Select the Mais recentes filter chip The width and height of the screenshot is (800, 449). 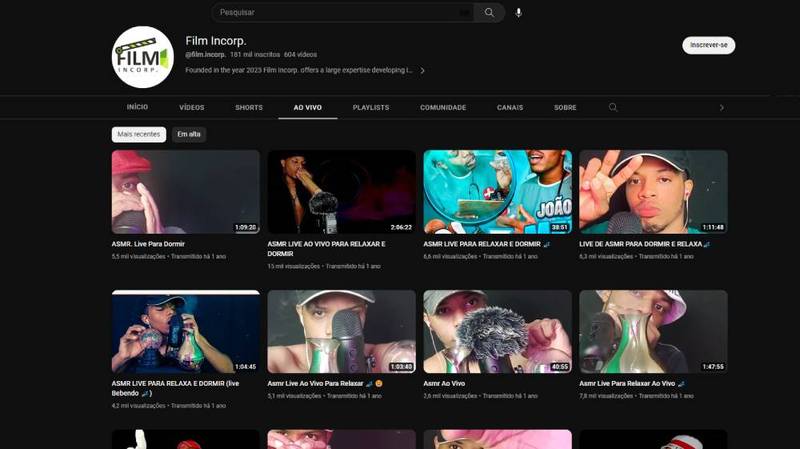point(139,134)
